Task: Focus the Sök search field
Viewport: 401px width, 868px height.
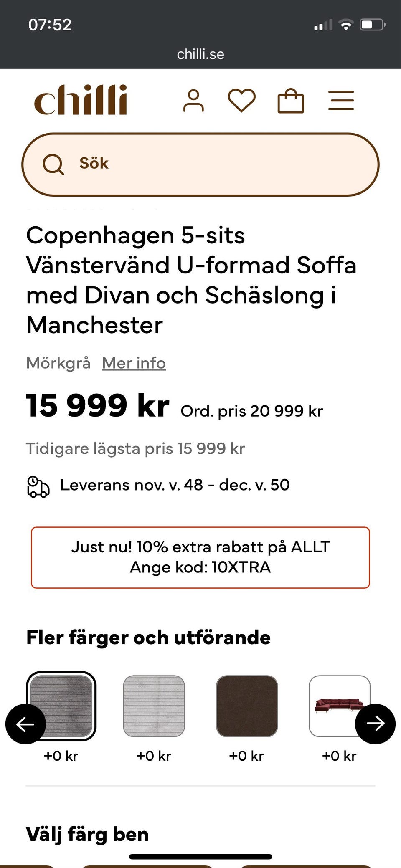Action: [x=217, y=164]
